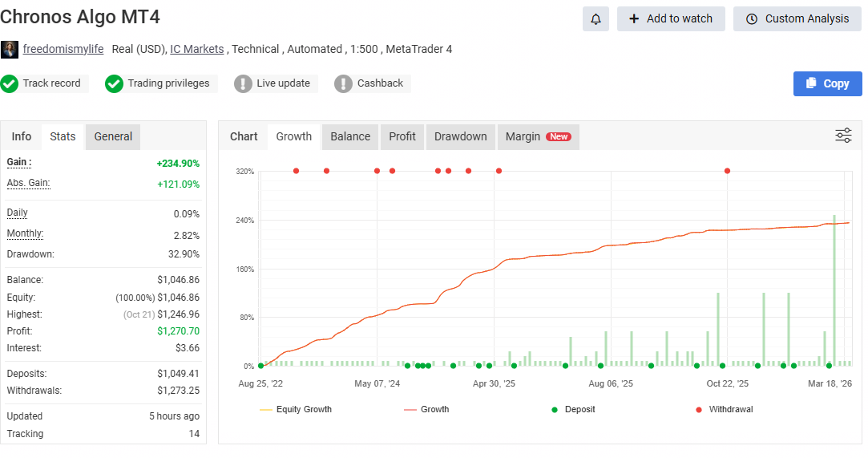Click the withdrawal marker above Oct 22, '25
Viewport: 868px width, 458px height.
pos(728,171)
